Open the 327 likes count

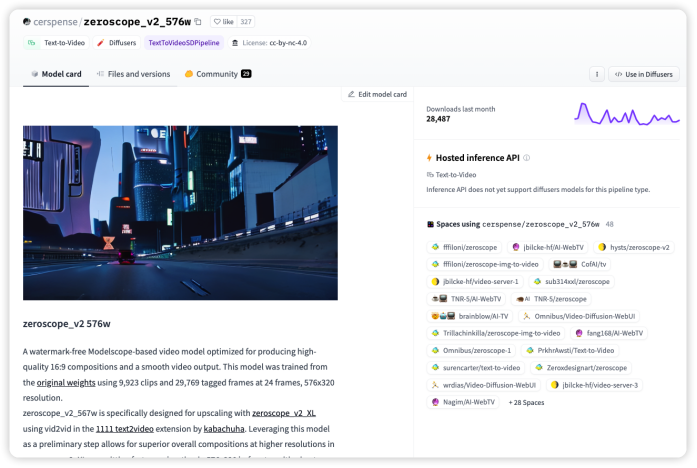(246, 21)
